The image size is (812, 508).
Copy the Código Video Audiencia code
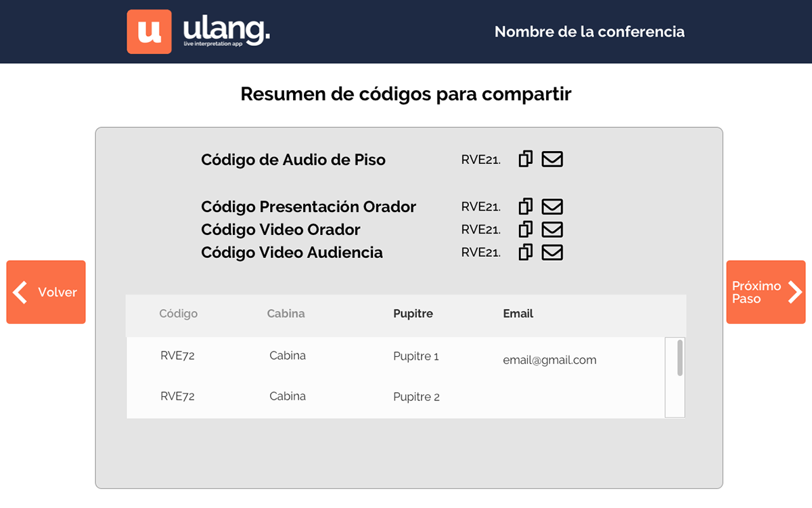pos(525,252)
